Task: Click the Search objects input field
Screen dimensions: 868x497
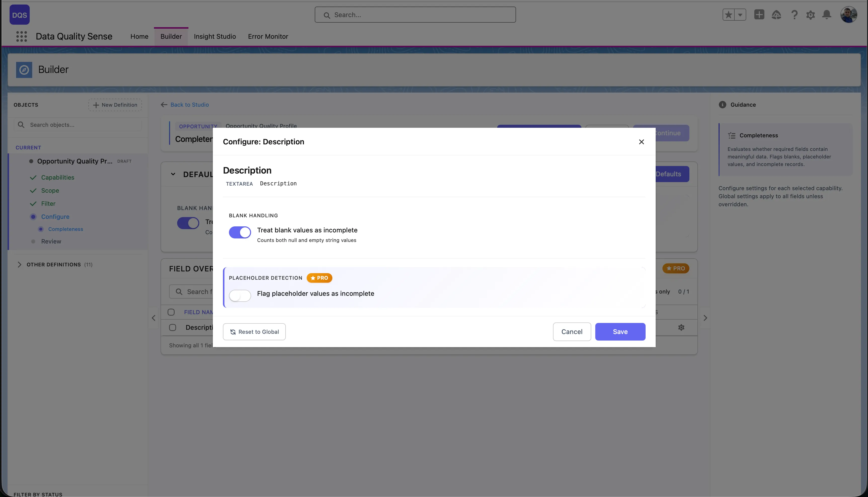Action: (77, 125)
